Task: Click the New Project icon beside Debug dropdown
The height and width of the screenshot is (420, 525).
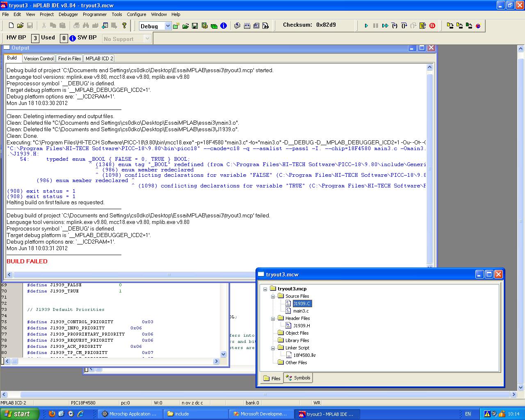Action: (x=176, y=26)
